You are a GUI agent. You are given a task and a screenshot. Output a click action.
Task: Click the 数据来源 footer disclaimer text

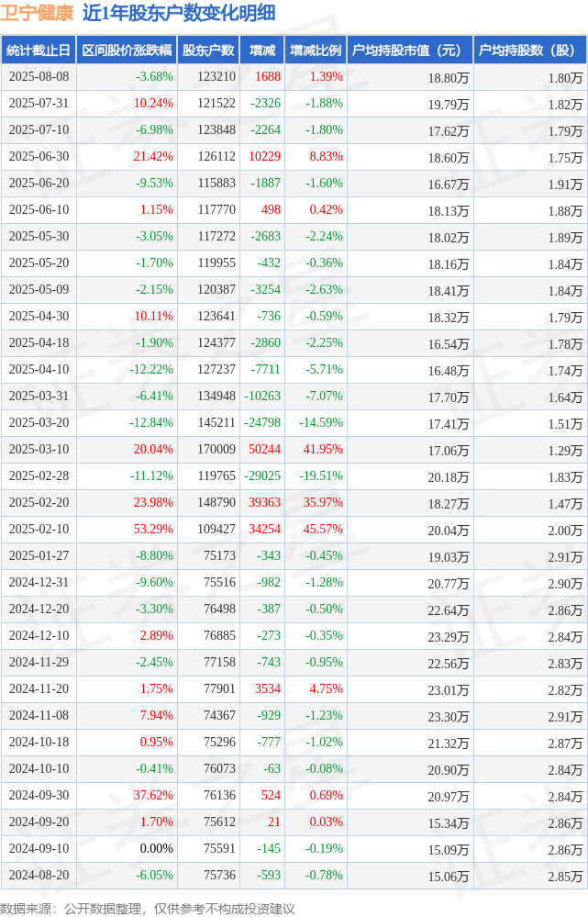click(148, 908)
